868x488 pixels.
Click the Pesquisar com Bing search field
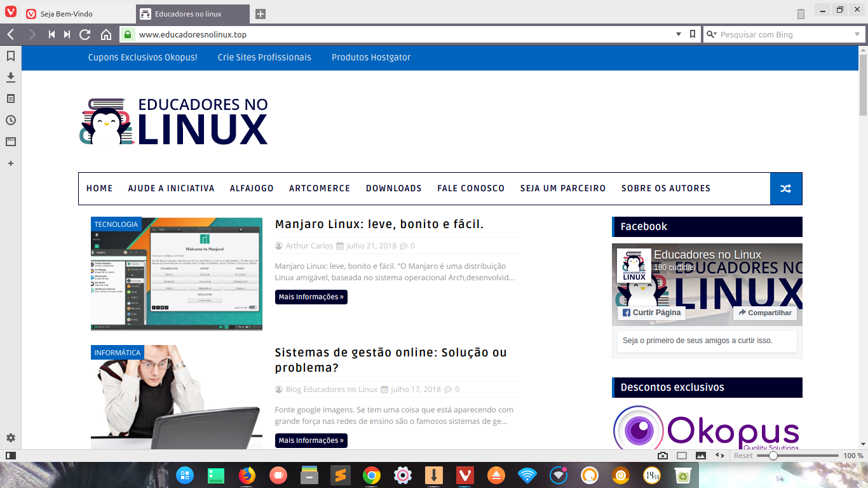(x=783, y=34)
